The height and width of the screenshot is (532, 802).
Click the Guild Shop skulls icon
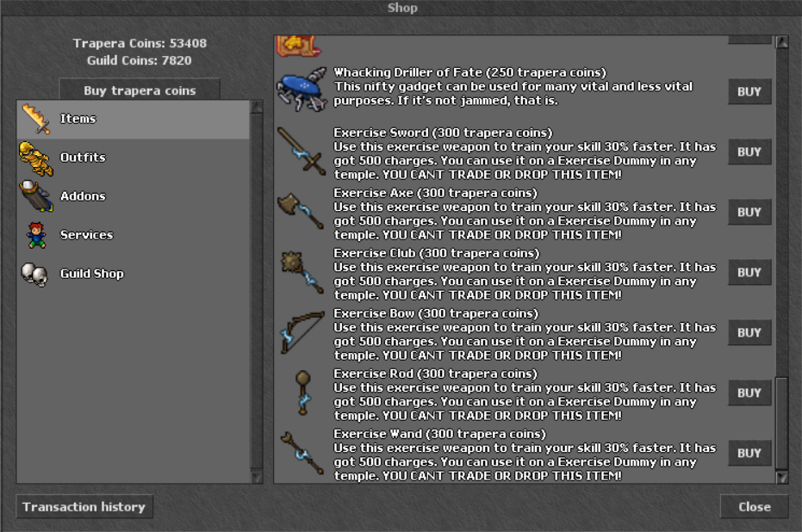point(34,275)
